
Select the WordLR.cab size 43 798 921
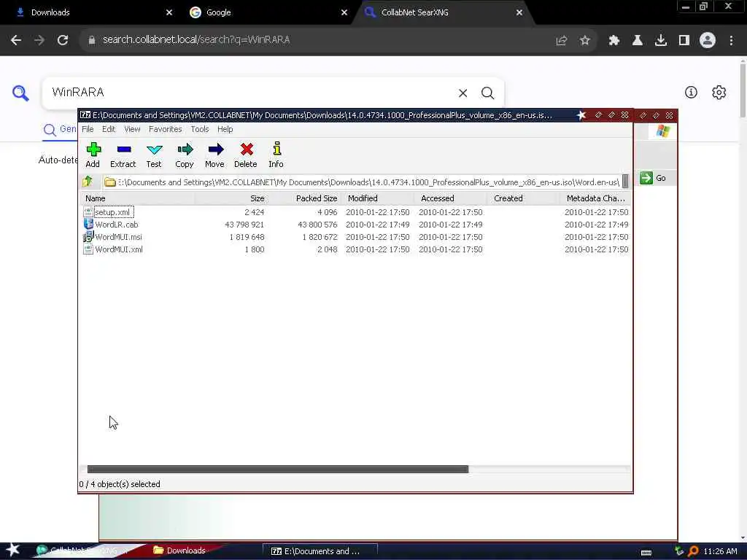tap(244, 225)
